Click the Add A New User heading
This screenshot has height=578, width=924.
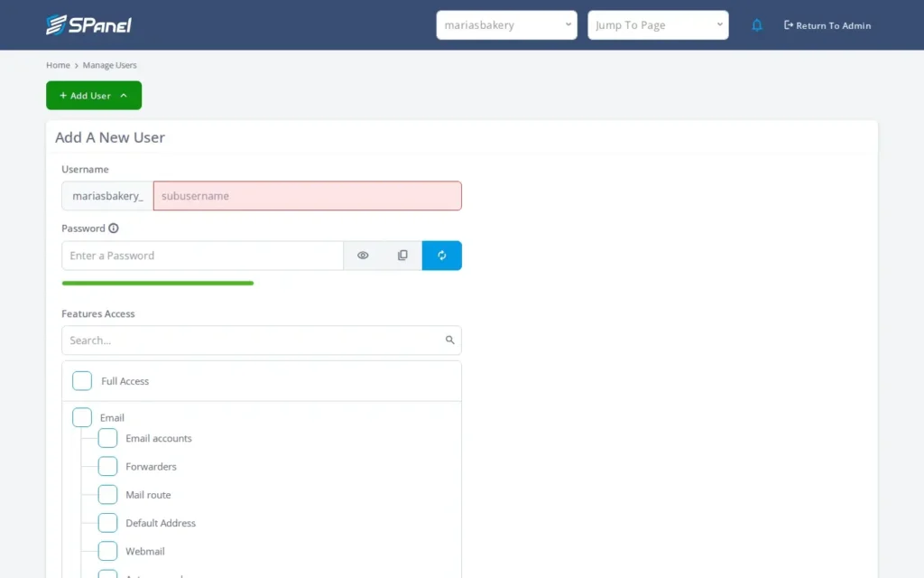[110, 137]
